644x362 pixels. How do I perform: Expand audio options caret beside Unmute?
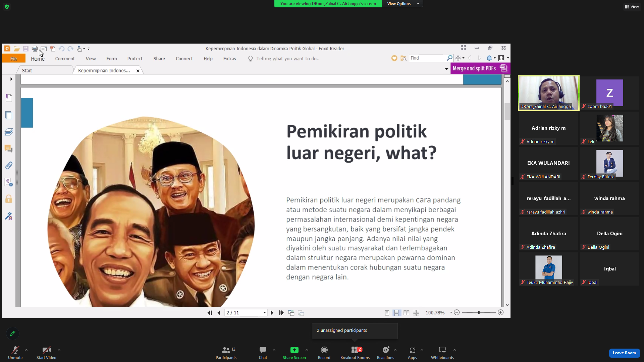tap(26, 350)
